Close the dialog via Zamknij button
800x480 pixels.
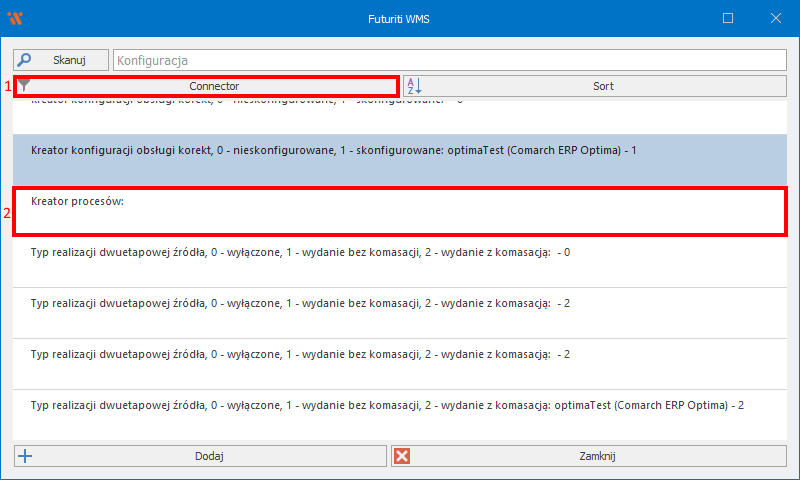point(596,456)
